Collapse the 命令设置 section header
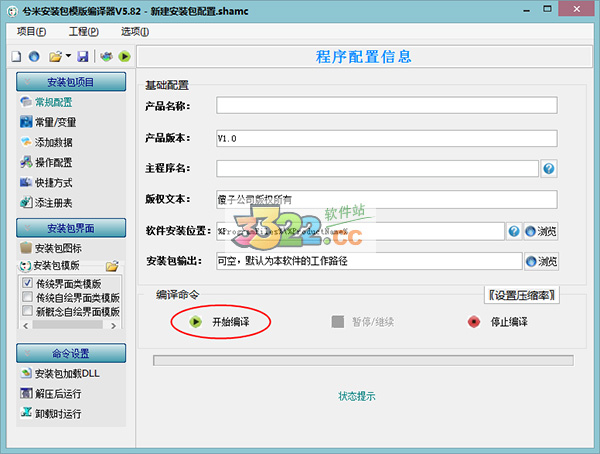This screenshot has width=600, height=454. point(71,353)
